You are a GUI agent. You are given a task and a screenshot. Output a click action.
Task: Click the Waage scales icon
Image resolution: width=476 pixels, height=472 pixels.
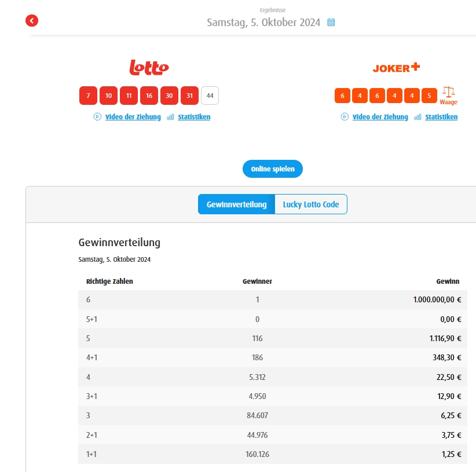pos(448,92)
